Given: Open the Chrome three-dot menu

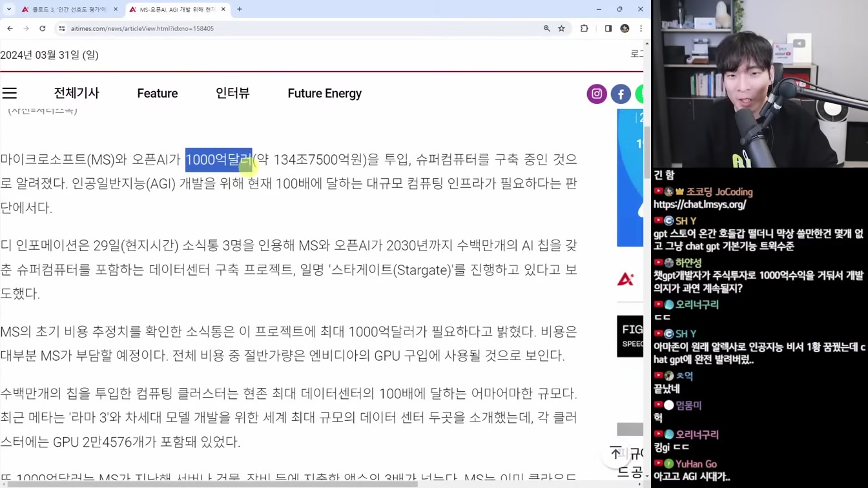Looking at the screenshot, I should [641, 28].
